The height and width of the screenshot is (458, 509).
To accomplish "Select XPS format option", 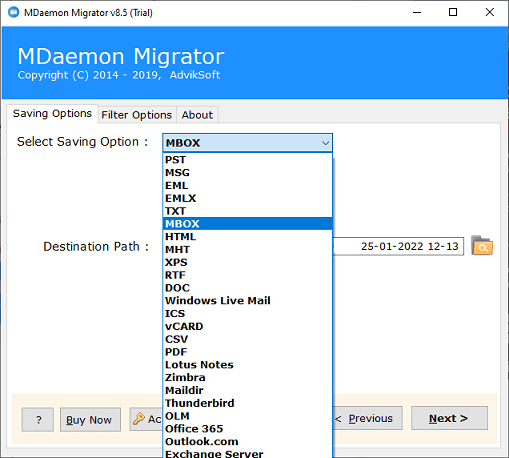I will 247,262.
